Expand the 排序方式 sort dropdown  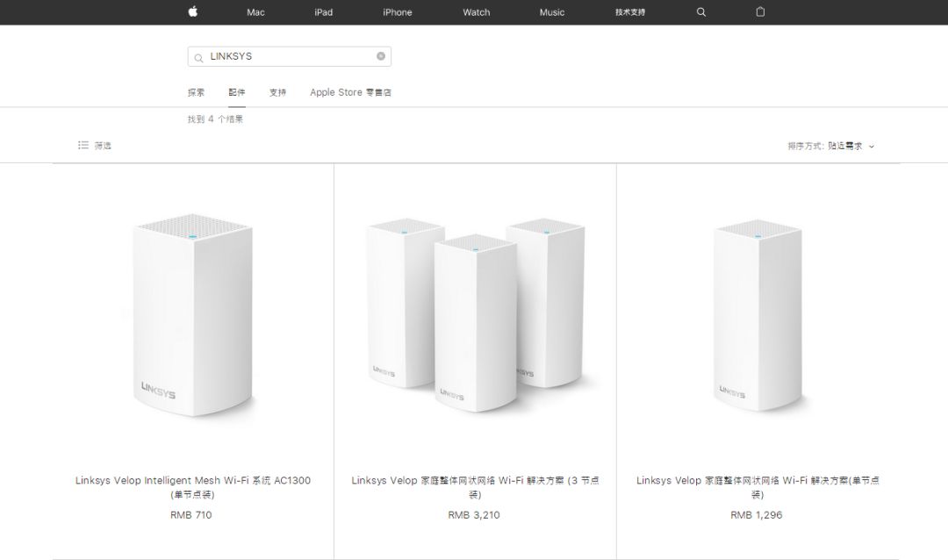point(830,146)
